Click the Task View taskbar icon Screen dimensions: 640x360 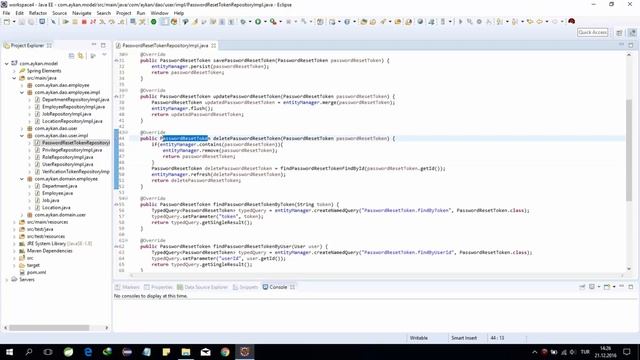(48, 351)
